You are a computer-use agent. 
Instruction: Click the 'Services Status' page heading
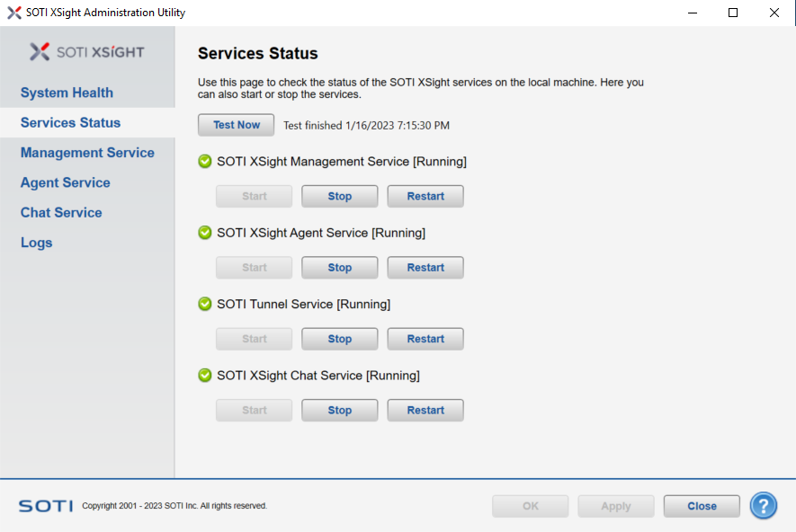(x=258, y=53)
